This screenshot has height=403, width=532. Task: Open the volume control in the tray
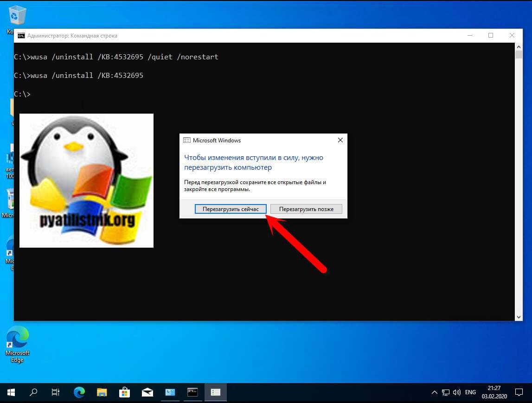[x=456, y=392]
